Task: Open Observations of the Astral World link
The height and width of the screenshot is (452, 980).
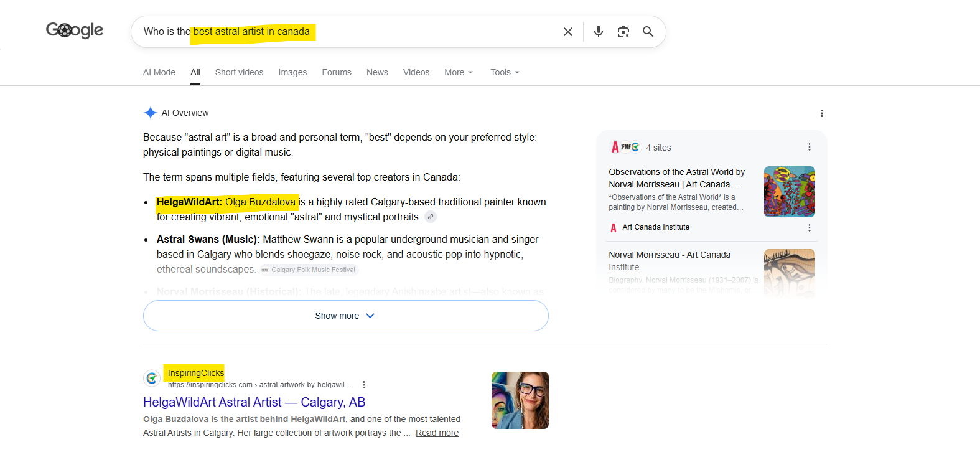Action: (677, 178)
